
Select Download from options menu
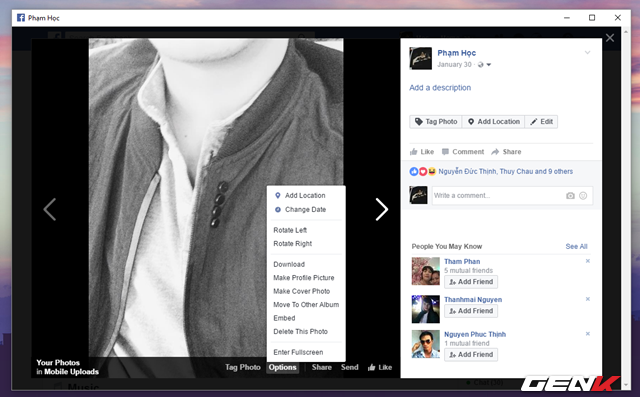pyautogui.click(x=289, y=264)
